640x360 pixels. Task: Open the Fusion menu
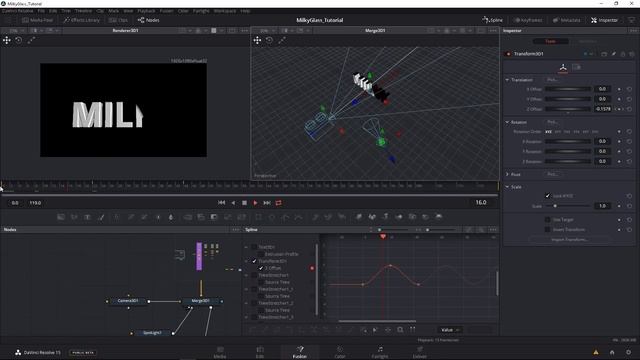click(167, 11)
